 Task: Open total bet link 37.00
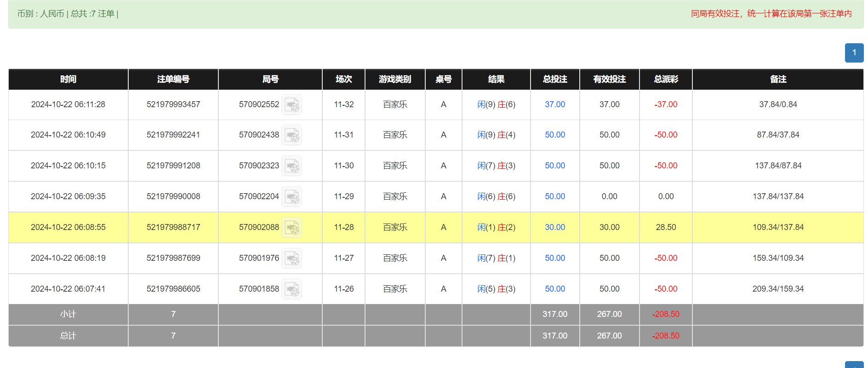[x=554, y=104]
